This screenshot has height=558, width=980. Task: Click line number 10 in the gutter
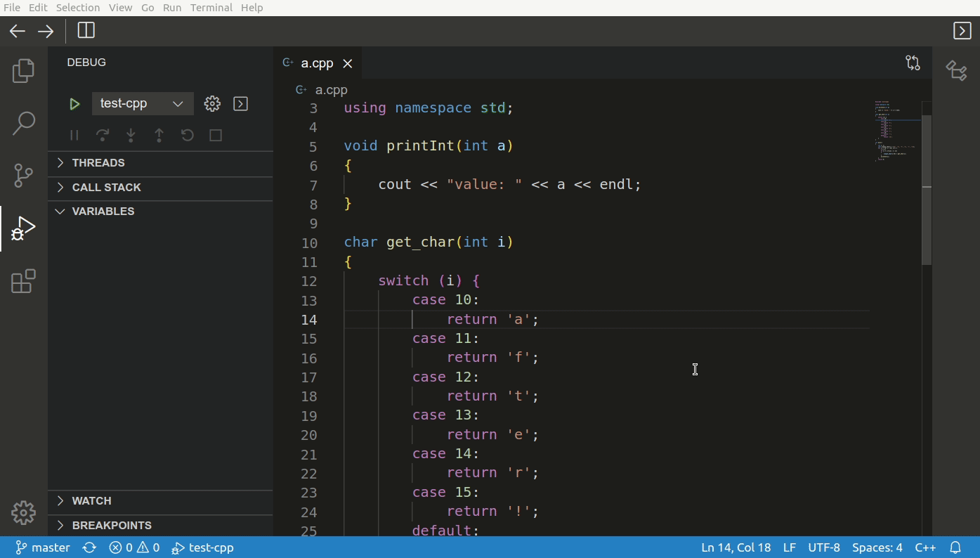(x=309, y=243)
